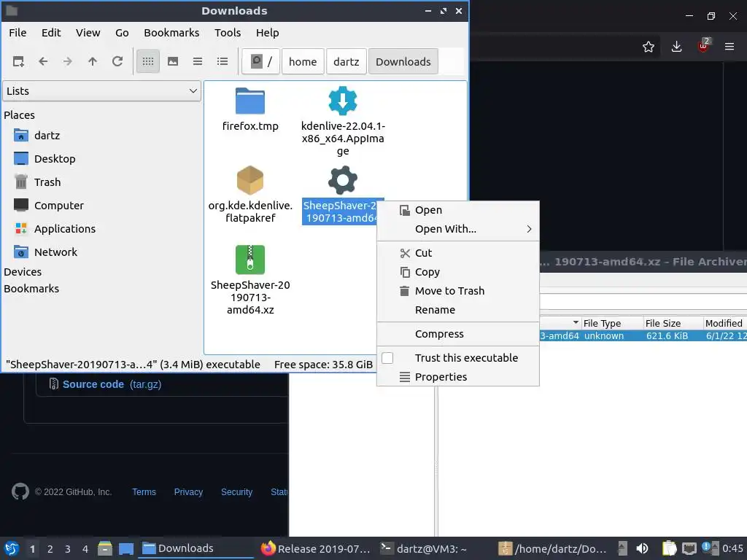
Task: Select the firefox.tmp folder icon
Action: (250, 101)
